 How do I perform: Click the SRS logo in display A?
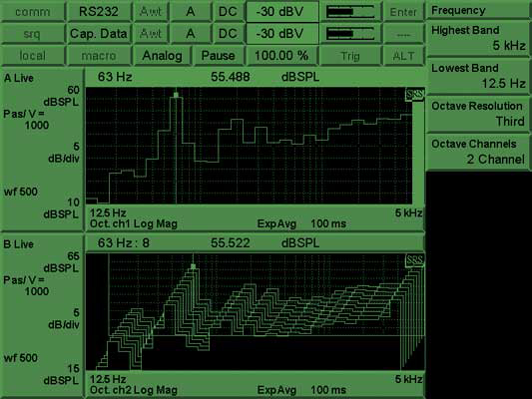click(x=414, y=94)
